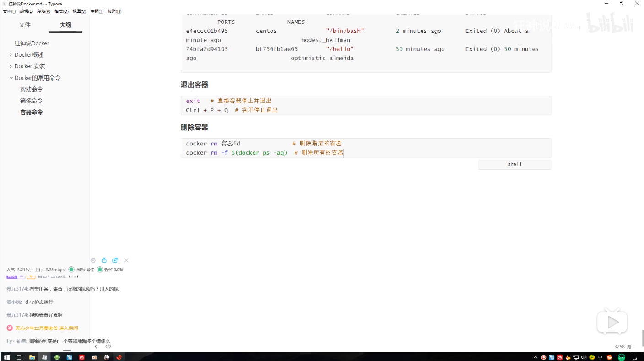Click the pop-out window icon on the overlay
This screenshot has width=644, height=361.
click(115, 260)
